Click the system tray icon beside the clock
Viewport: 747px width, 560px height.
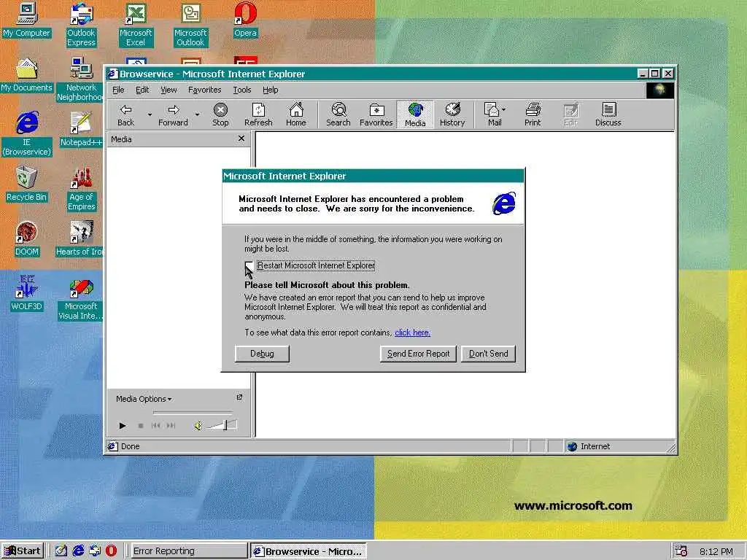click(x=681, y=551)
